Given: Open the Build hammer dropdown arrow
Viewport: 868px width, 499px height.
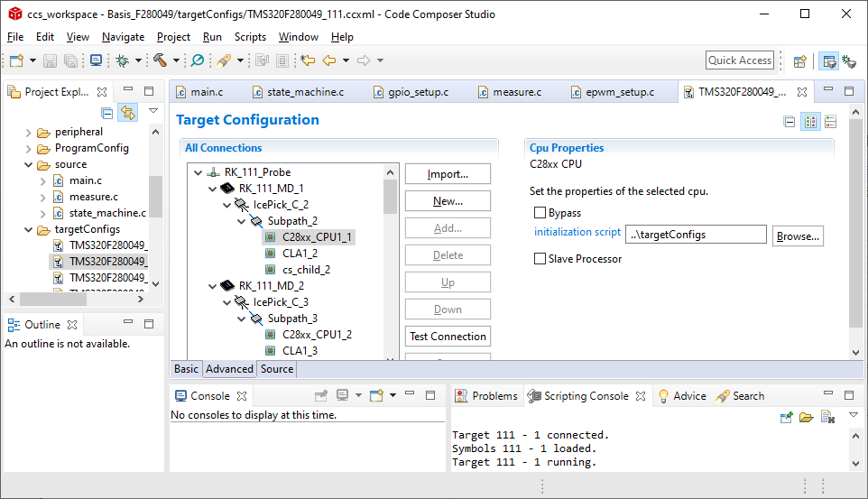Looking at the screenshot, I should click(176, 60).
